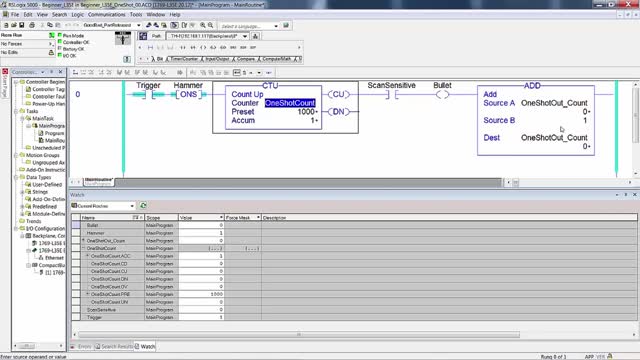640x360 pixels.
Task: Click the Run Mode indicator box
Action: coord(60,35)
